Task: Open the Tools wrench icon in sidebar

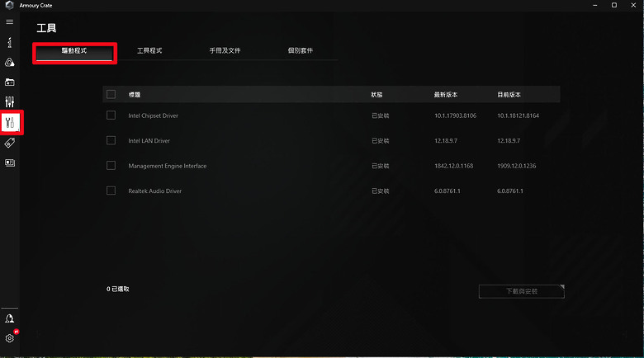Action: (10, 122)
